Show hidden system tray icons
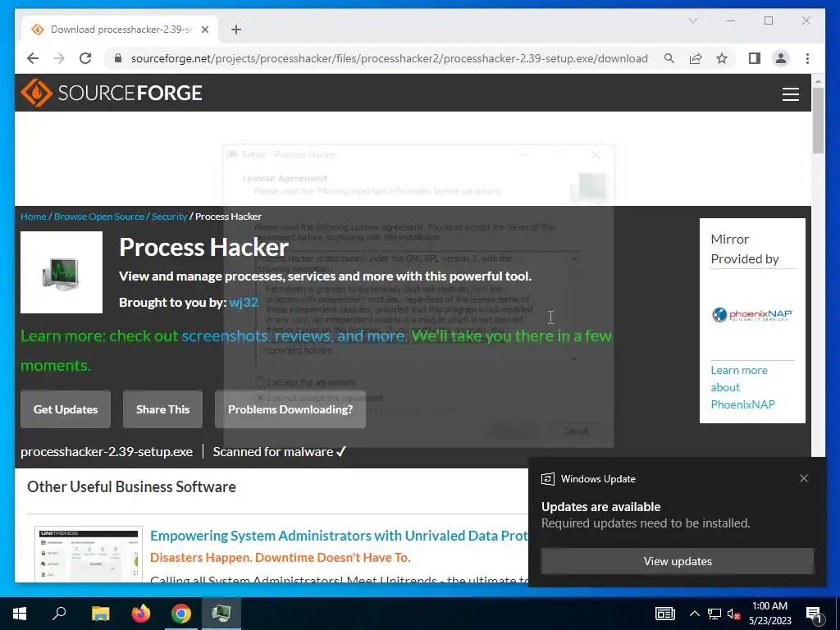 (x=694, y=614)
